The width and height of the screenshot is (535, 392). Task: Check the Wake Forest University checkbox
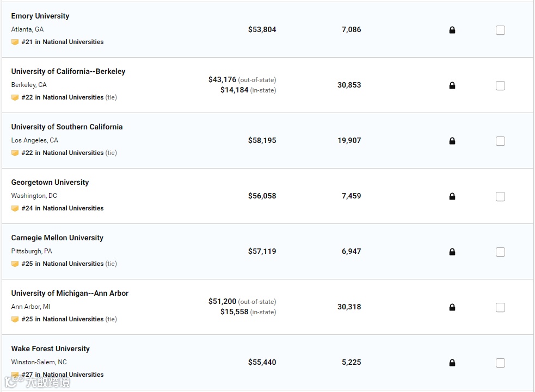click(x=500, y=363)
